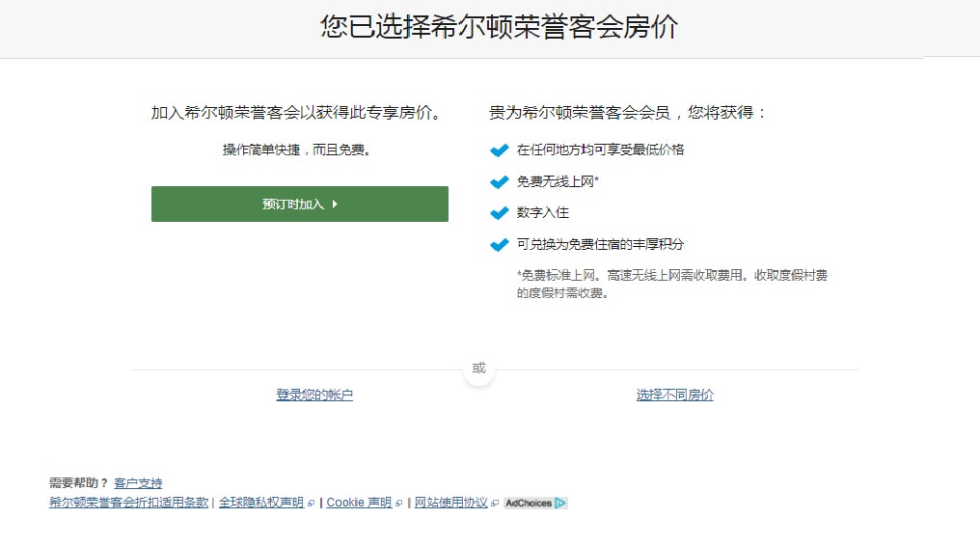Click the checkmark beside 免费无线上网
Screen dimensions: 980x546
point(500,181)
